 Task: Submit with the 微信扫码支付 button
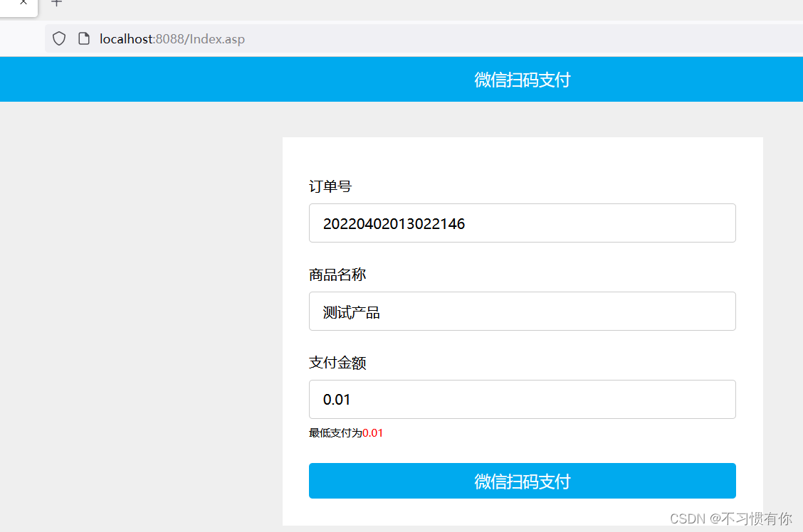point(522,481)
